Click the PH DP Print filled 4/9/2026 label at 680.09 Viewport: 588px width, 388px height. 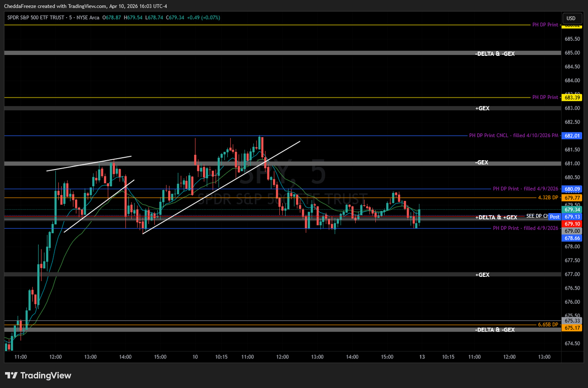point(526,189)
